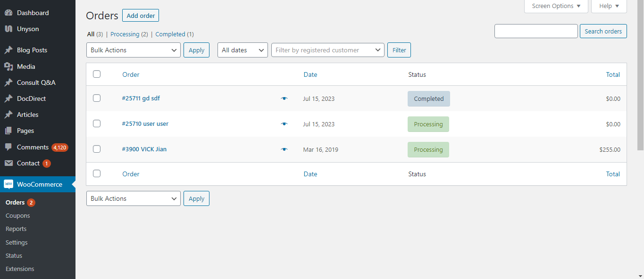
Task: Open Coupons from the sidebar menu
Action: (17, 215)
